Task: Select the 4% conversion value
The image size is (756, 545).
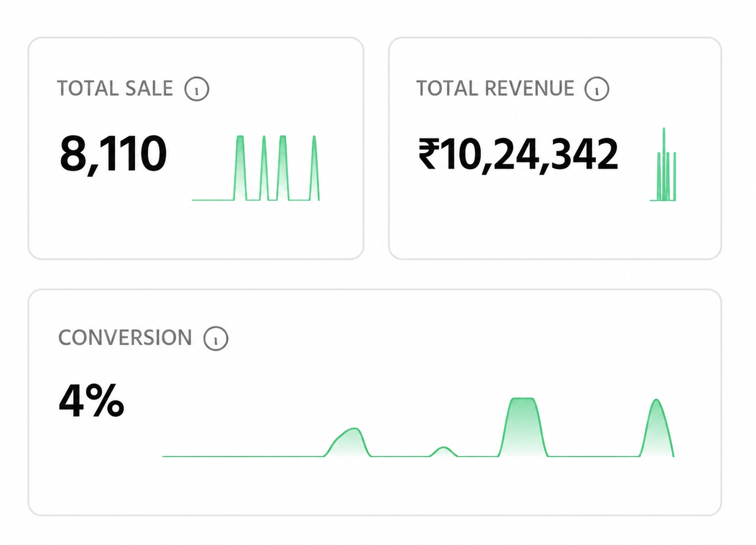Action: [x=91, y=401]
